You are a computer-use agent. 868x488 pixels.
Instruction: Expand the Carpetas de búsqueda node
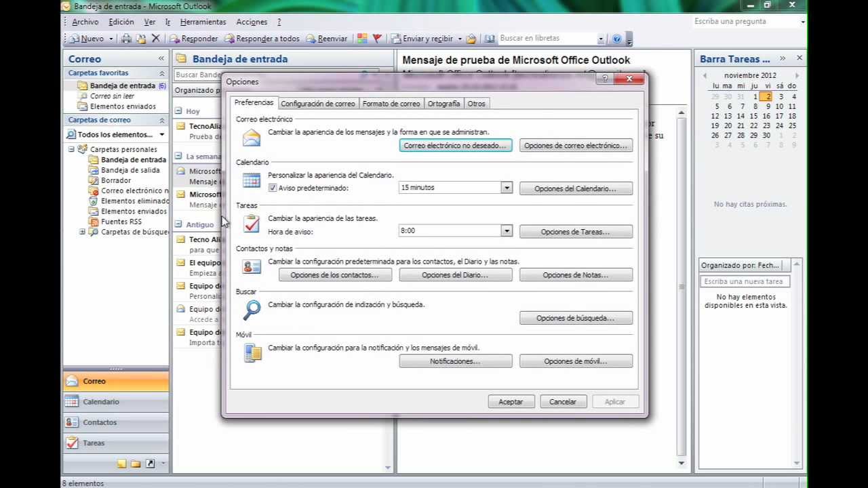(82, 232)
